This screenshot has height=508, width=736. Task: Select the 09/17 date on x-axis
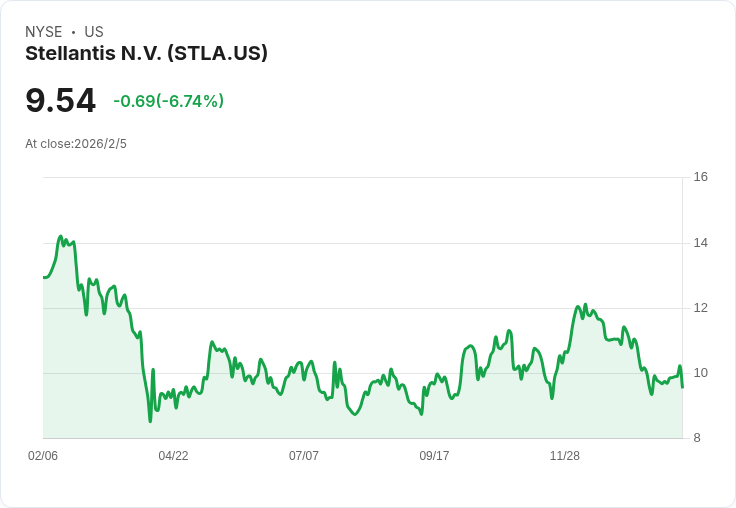tap(434, 456)
